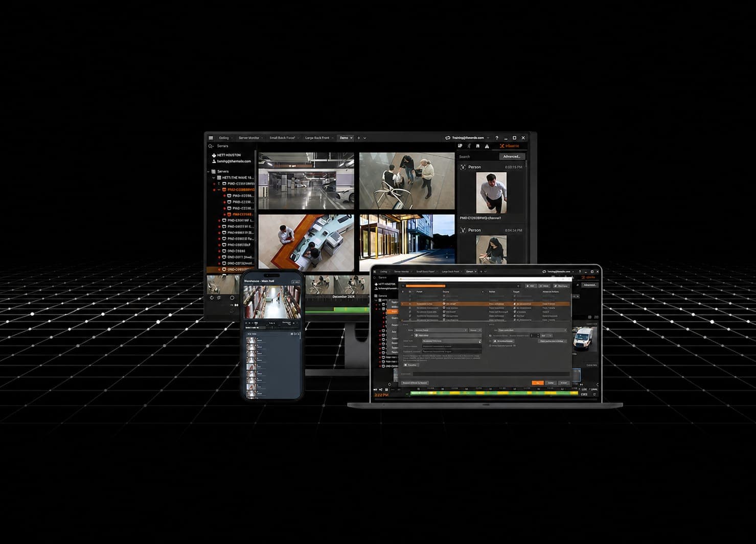The height and width of the screenshot is (544, 756).
Task: Open the layout grid icon above the van thumbnail
Action: (x=589, y=317)
